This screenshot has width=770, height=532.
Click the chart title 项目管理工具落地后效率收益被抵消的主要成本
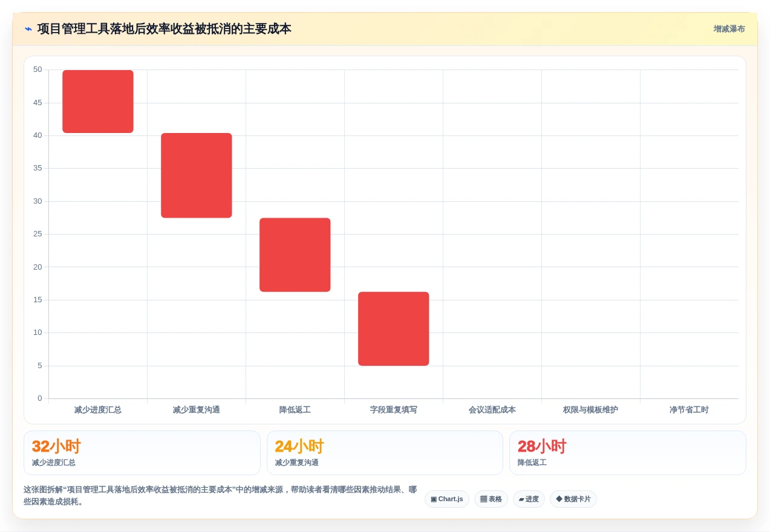165,29
